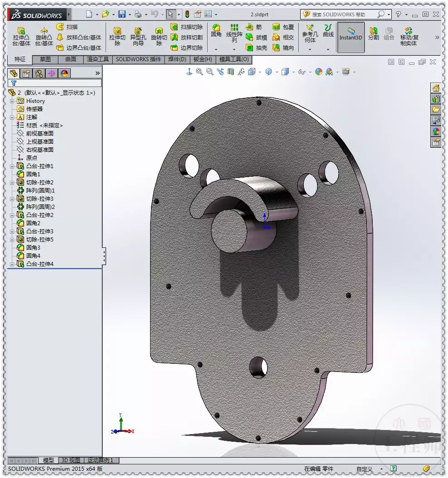This screenshot has height=478, width=448.
Task: Open the View Orientation dropdown arrow
Action: pos(260,72)
